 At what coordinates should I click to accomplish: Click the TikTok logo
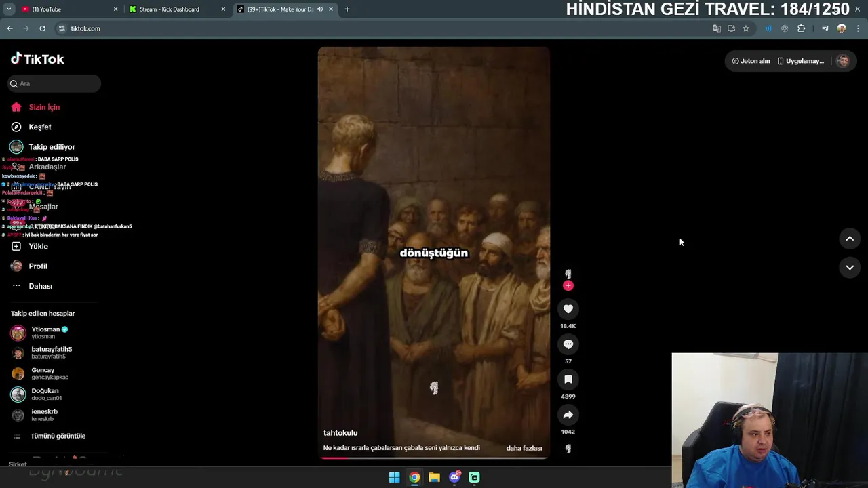click(x=37, y=59)
